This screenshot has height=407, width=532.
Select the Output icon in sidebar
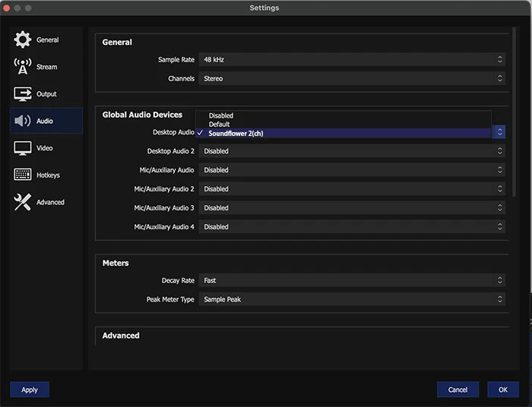click(23, 94)
